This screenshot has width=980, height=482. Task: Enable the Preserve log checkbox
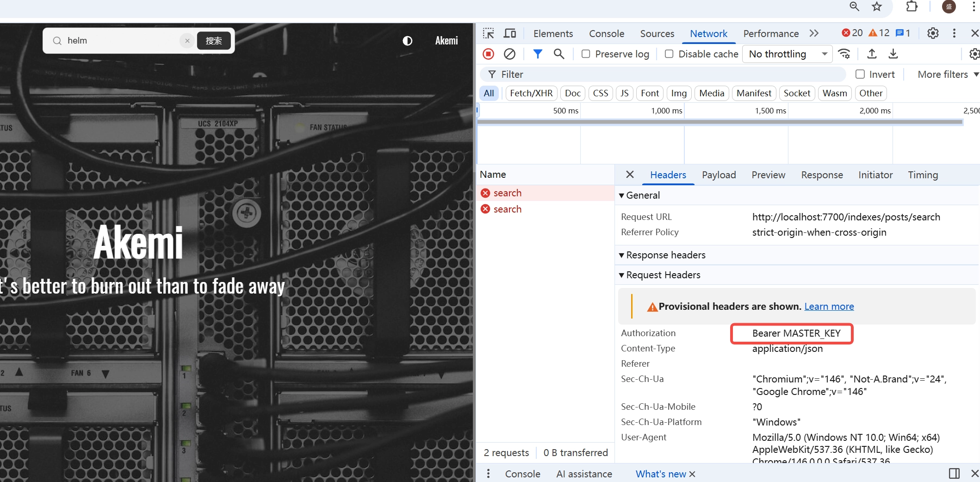(586, 54)
